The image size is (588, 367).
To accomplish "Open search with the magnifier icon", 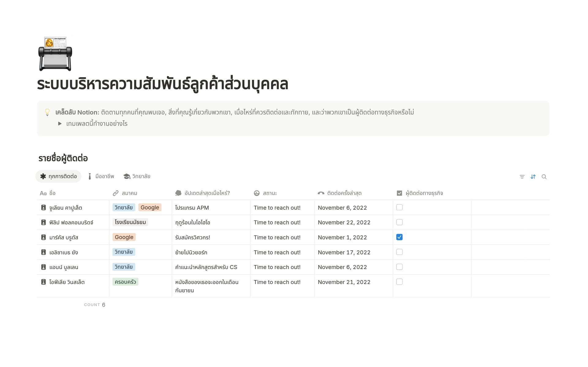I will (x=544, y=177).
